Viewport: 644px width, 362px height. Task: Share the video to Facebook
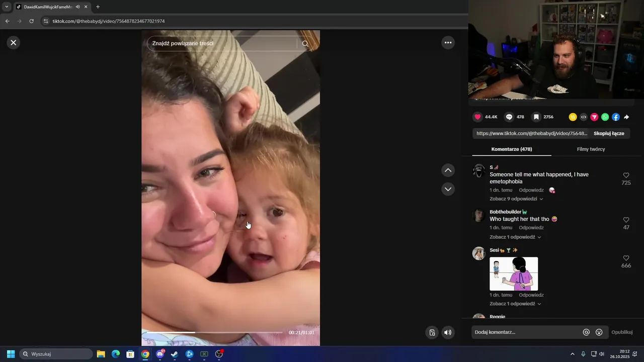(616, 117)
